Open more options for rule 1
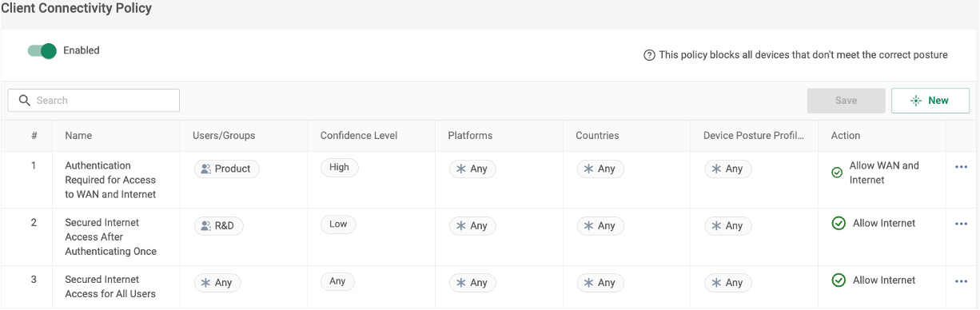 [x=961, y=167]
